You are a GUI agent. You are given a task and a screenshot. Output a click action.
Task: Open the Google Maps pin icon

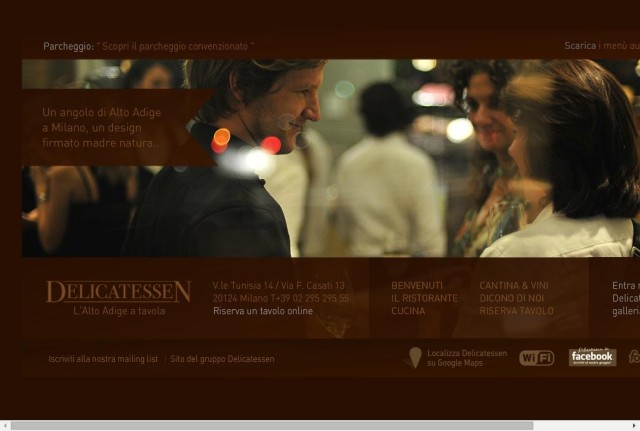[x=415, y=358]
